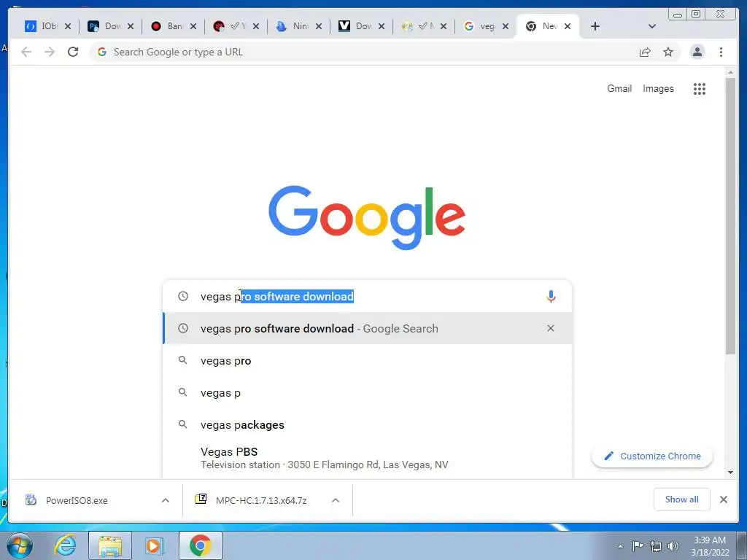The height and width of the screenshot is (560, 747).
Task: Switch to the 'Nin' tab
Action: 293,26
